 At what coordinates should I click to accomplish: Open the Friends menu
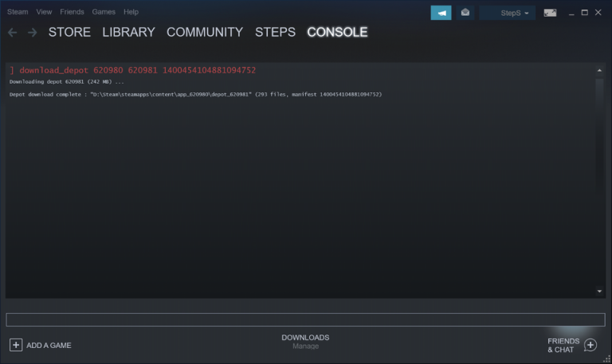coord(72,12)
